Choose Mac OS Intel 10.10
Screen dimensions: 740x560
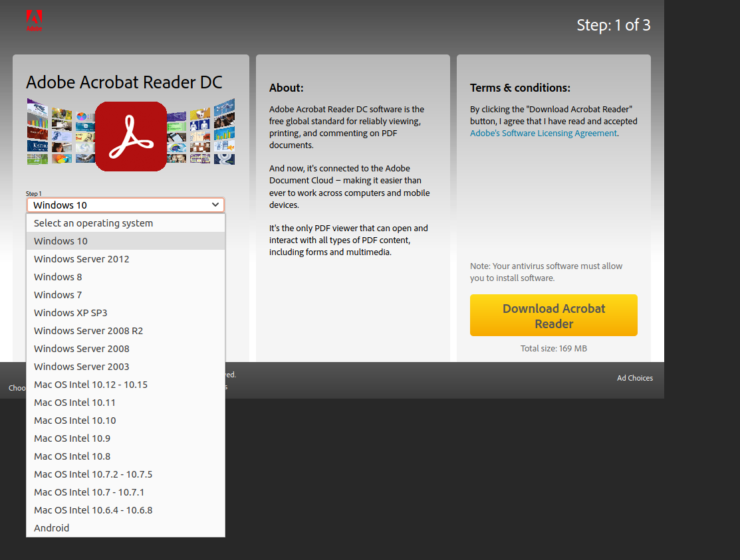(x=126, y=420)
